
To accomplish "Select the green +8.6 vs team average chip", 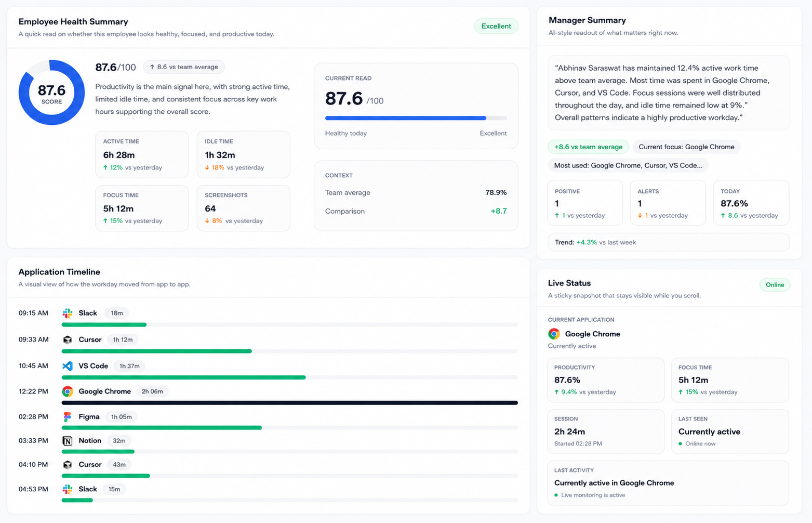I will point(588,147).
